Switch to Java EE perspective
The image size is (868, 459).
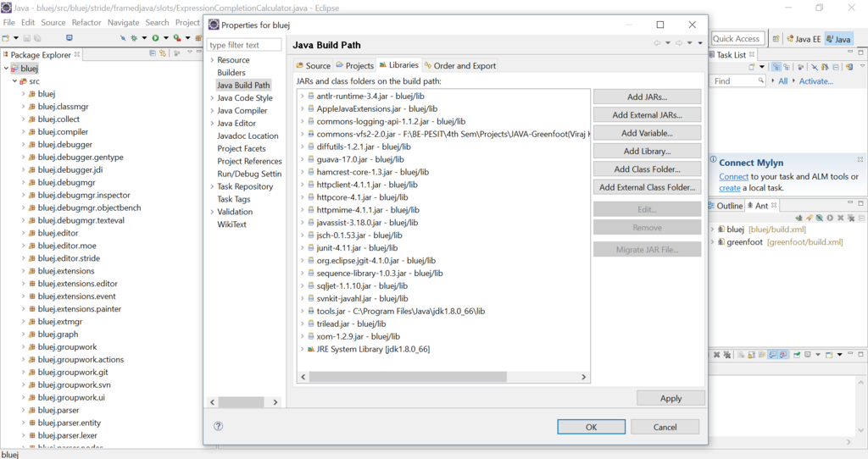click(804, 39)
